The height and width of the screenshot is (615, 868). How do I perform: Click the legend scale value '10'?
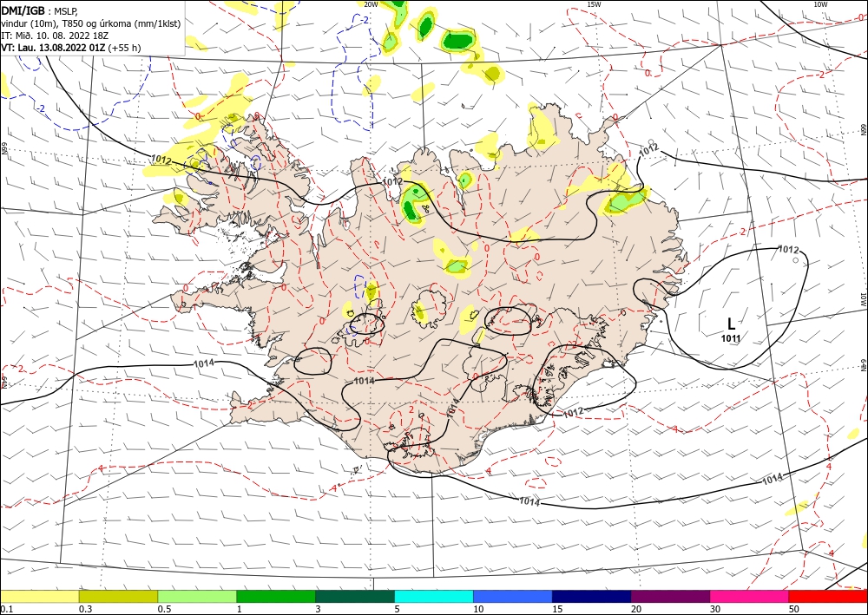(x=478, y=609)
